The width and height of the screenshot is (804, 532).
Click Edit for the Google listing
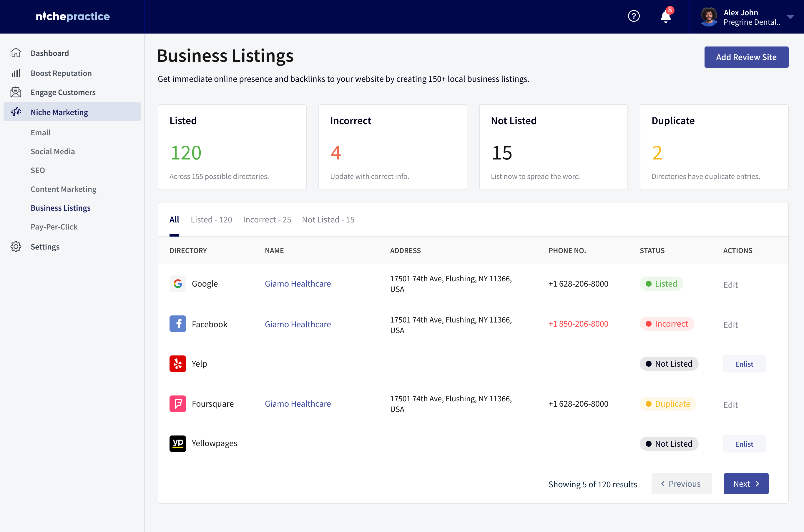730,285
